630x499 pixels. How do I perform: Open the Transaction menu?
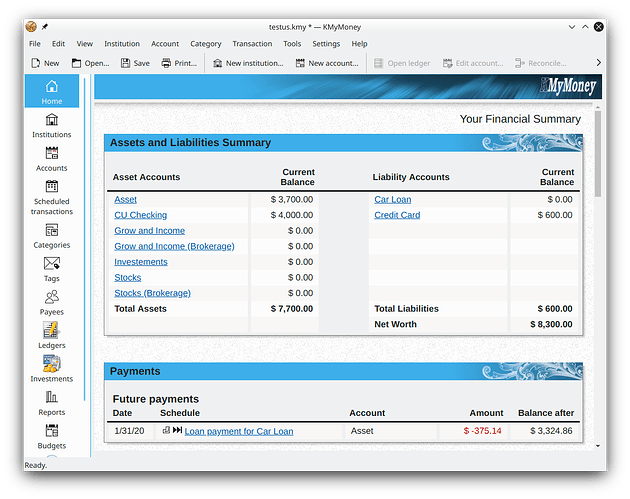click(x=252, y=44)
